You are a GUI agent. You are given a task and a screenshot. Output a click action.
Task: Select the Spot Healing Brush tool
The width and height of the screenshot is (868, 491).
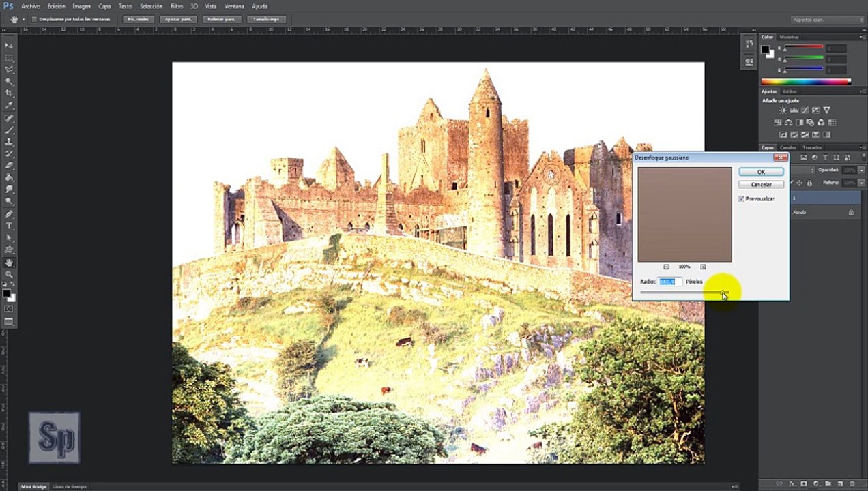(10, 118)
